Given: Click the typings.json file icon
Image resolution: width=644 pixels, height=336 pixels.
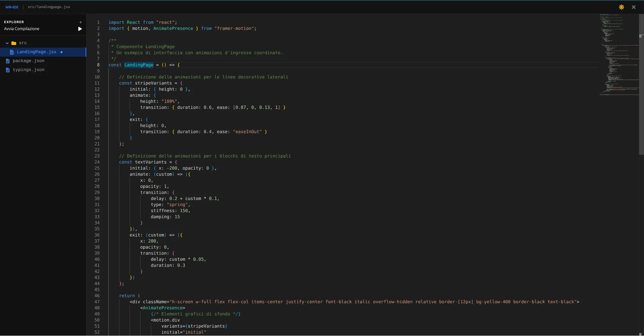Looking at the screenshot, I should coord(8,70).
